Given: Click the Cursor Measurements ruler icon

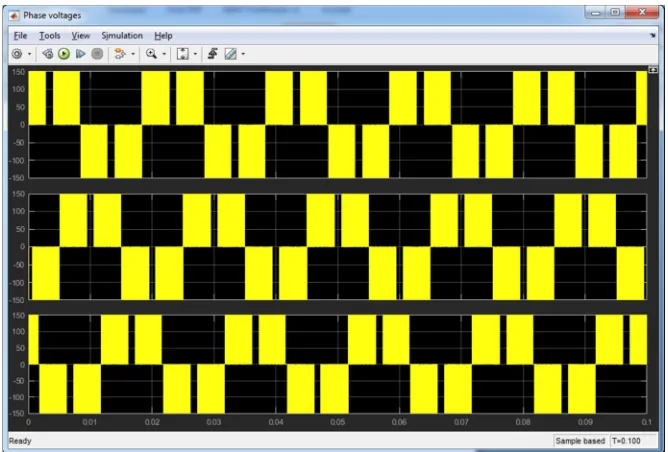Looking at the screenshot, I should pyautogui.click(x=230, y=54).
